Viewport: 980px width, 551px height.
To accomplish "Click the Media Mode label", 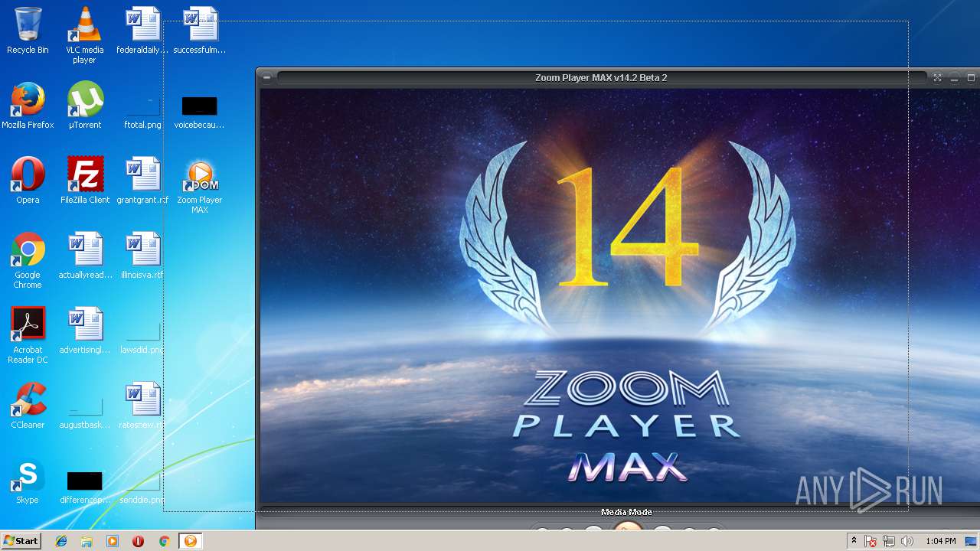I will [x=626, y=512].
